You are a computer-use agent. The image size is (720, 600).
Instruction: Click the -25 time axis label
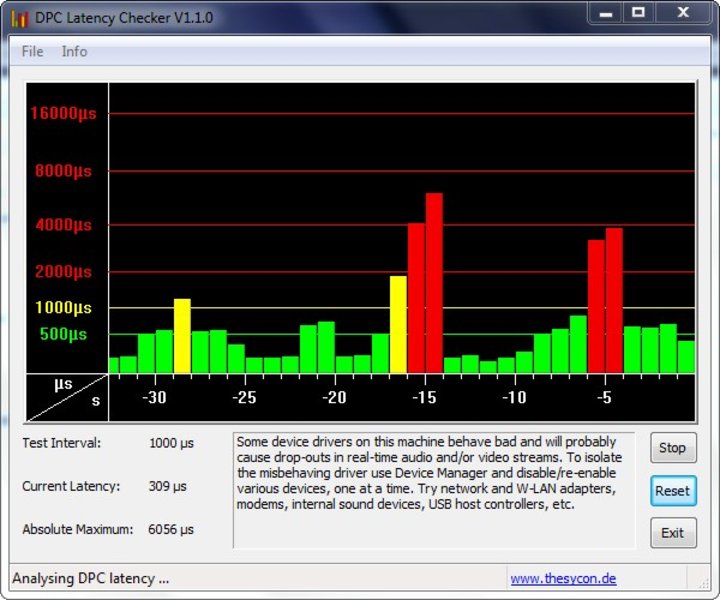pyautogui.click(x=244, y=397)
